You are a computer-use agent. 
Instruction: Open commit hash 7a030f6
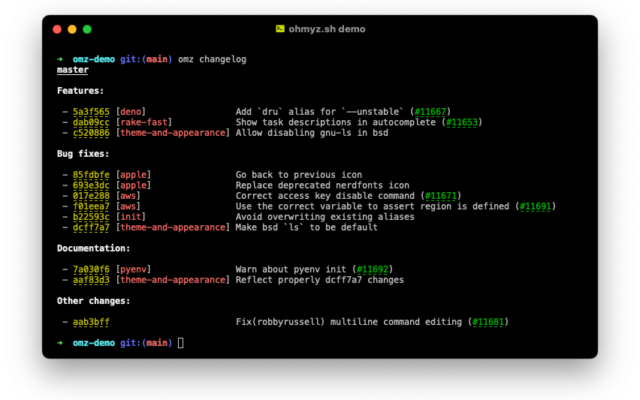click(x=91, y=269)
